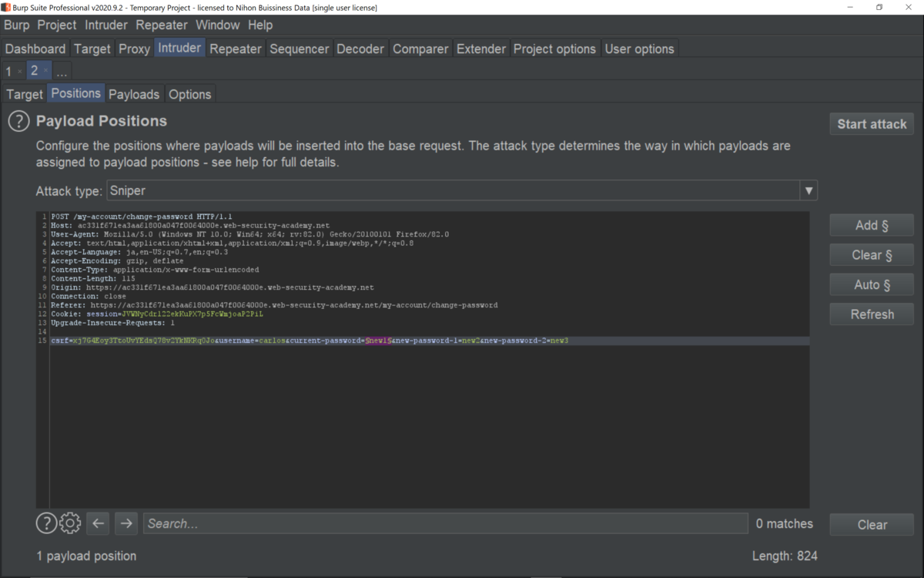Select Intruder attack tab 1
The image size is (924, 578).
click(x=9, y=71)
